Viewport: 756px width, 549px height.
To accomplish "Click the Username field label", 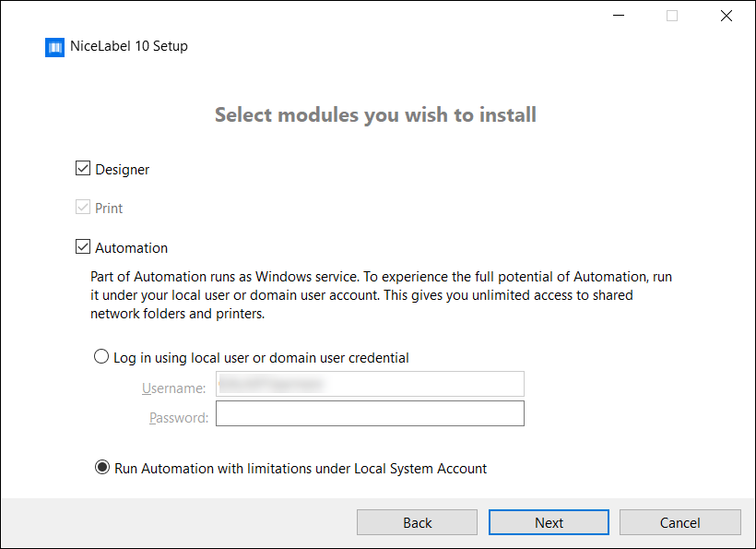I will [x=174, y=388].
